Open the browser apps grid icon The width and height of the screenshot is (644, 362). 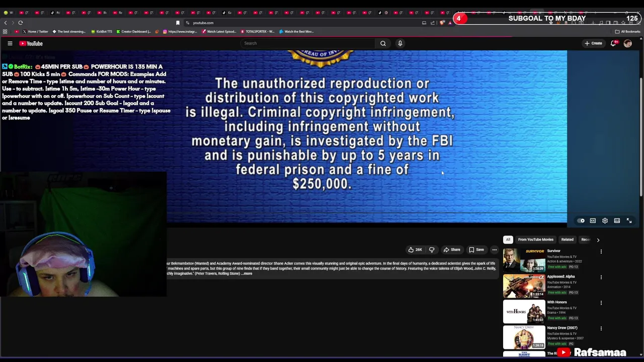click(5, 32)
